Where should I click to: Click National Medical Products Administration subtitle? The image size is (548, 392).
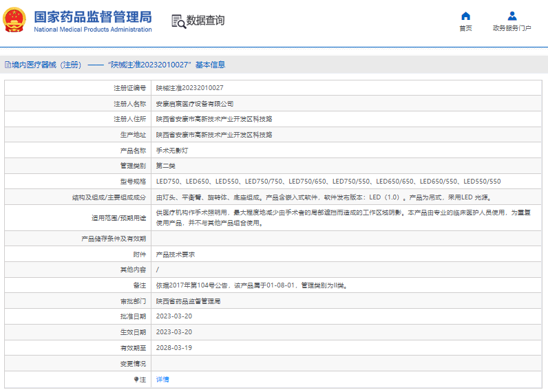93,30
